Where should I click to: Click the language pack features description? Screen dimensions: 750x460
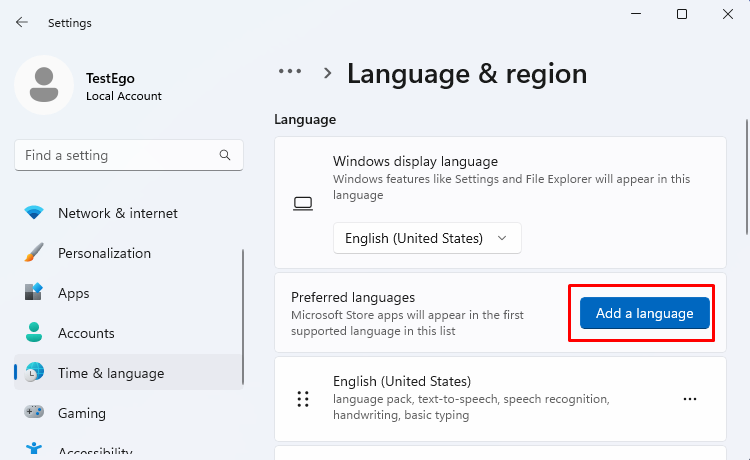[x=471, y=407]
